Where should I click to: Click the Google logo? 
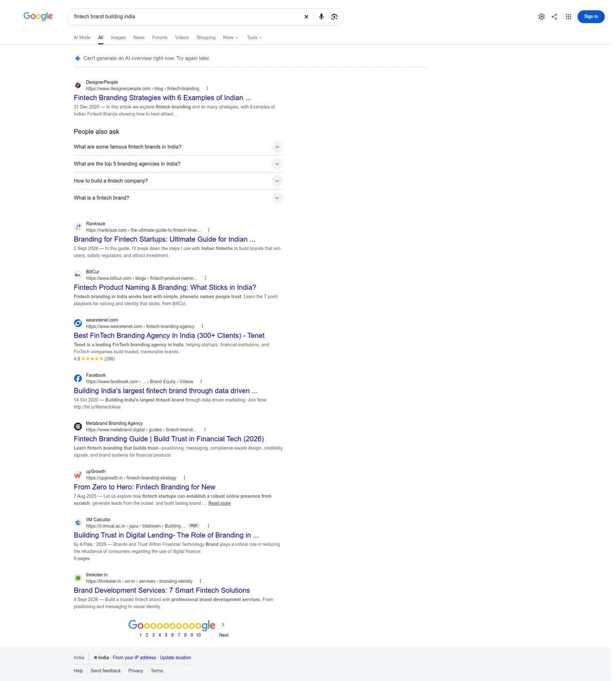point(38,16)
